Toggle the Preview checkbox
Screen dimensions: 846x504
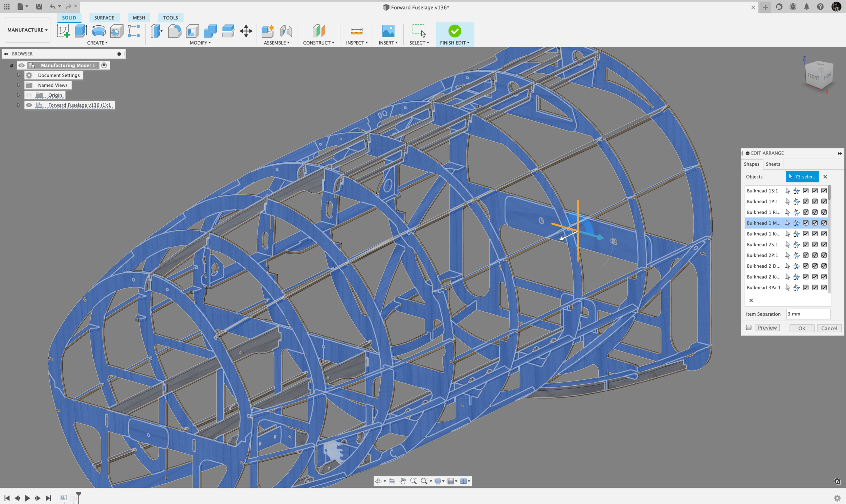[x=749, y=328]
